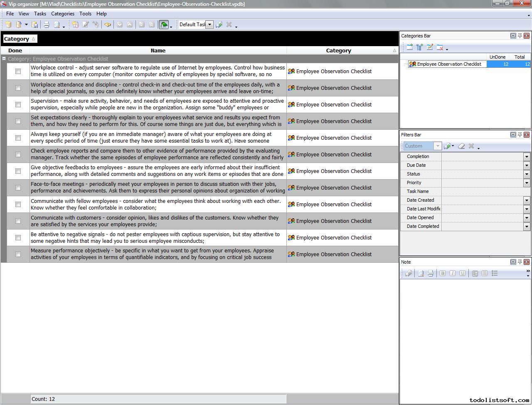
Task: Click bullet list icon in Note toolbar
Action: click(495, 273)
